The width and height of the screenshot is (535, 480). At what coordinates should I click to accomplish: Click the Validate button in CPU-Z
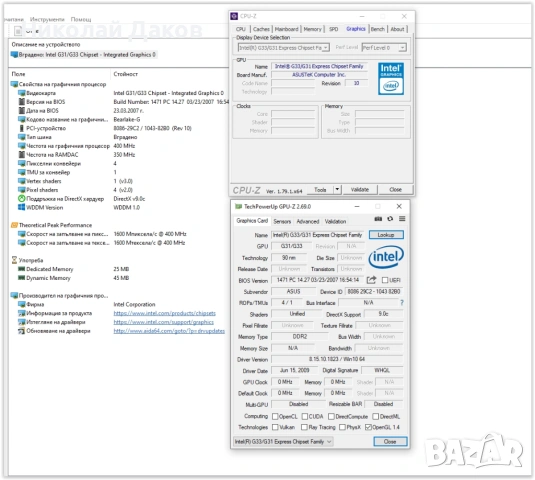tap(360, 190)
